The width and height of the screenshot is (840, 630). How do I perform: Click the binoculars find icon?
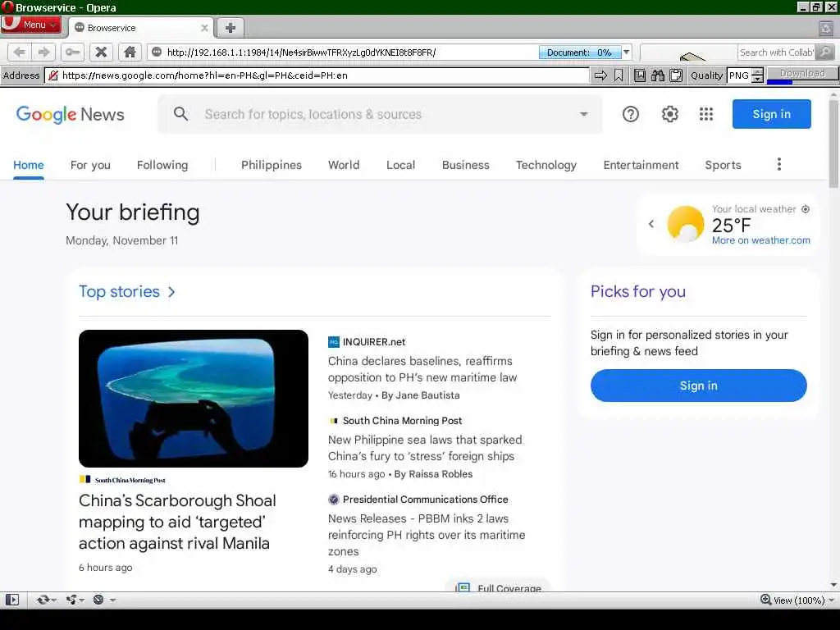tap(658, 75)
